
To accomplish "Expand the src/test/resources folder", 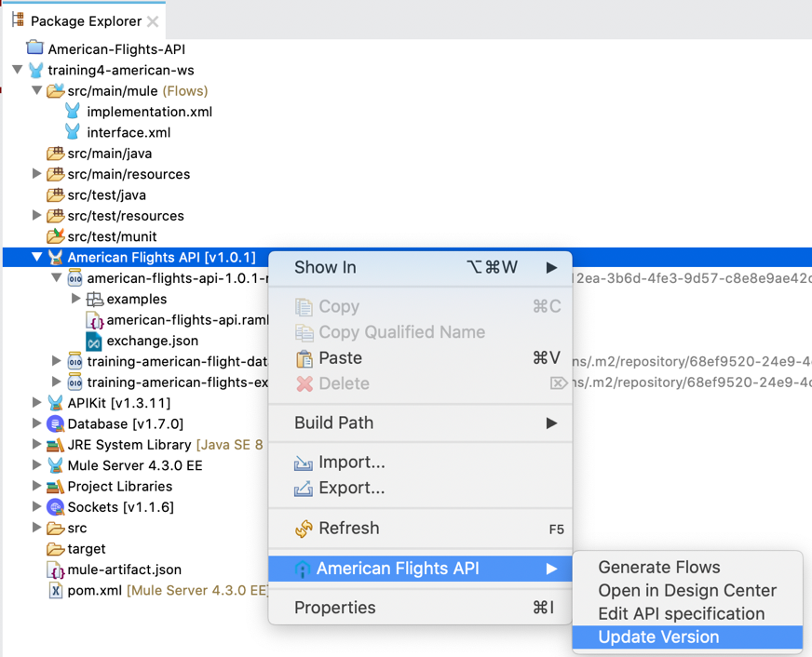I will [36, 215].
